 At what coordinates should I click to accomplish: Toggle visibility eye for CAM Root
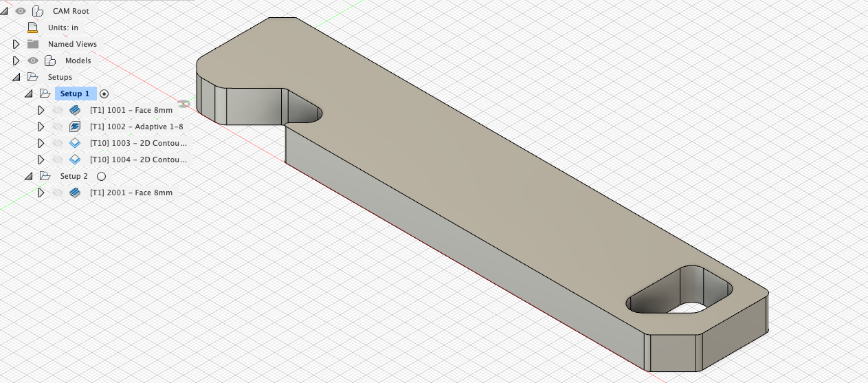21,11
